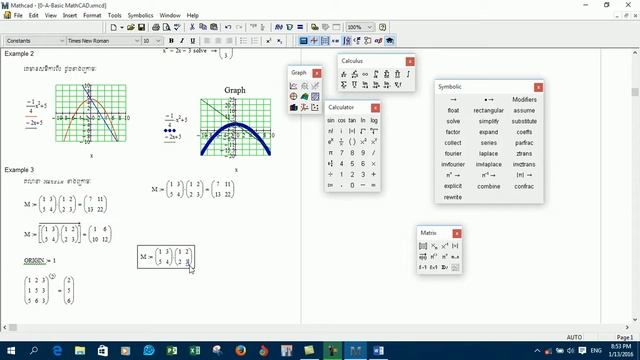Click infinity symbol in Calculus palette

point(365,74)
